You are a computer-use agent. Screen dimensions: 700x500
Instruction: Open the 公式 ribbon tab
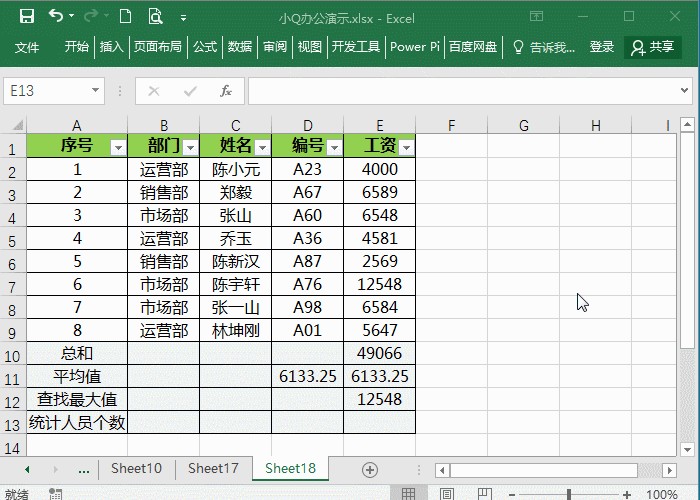tap(205, 47)
